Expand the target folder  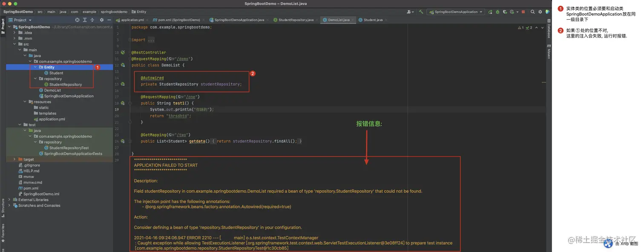15,159
